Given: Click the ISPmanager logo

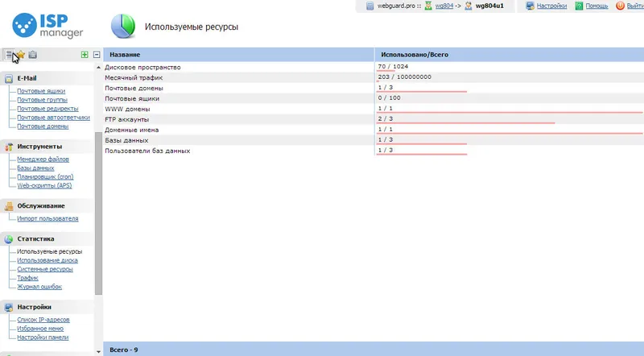Looking at the screenshot, I should coord(47,26).
